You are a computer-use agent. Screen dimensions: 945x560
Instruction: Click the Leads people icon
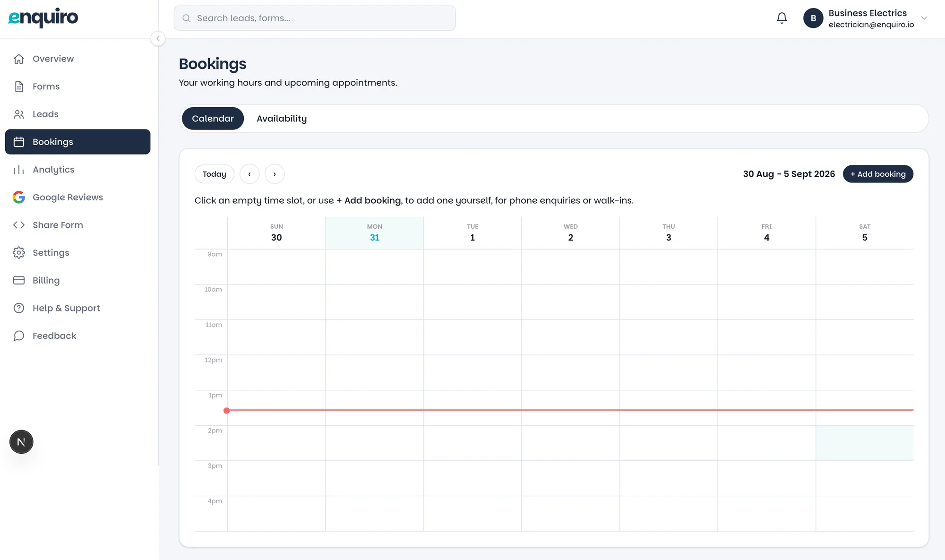coord(19,114)
